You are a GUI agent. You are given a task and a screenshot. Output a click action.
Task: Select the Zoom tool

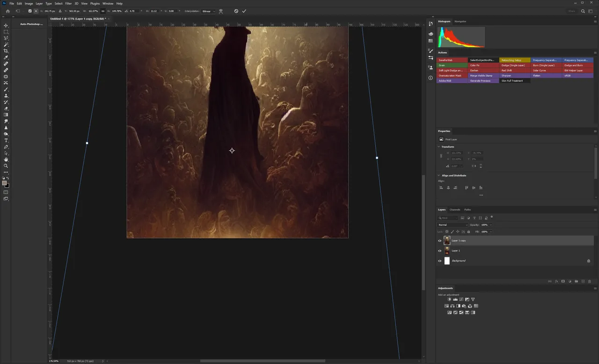(x=6, y=166)
